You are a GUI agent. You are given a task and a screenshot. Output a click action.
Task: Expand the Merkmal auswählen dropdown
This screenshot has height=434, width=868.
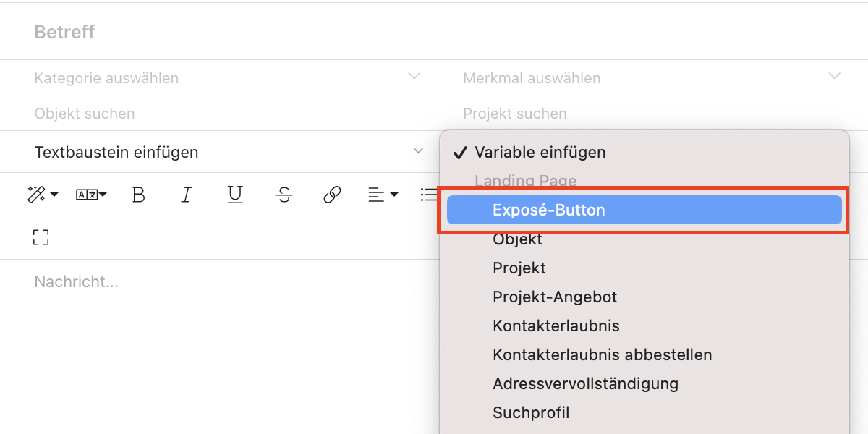835,76
